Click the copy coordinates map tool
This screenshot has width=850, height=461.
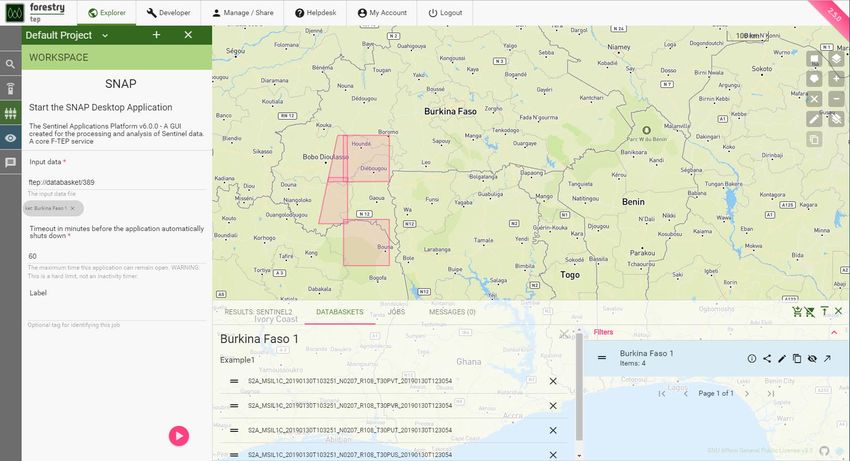click(x=814, y=139)
